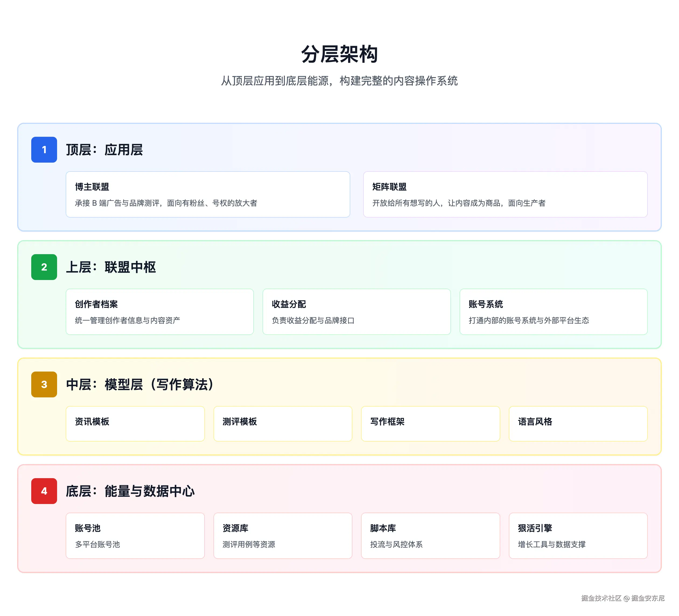The width and height of the screenshot is (679, 616).
Task: Click the 分层架构 main title
Action: pos(339,54)
